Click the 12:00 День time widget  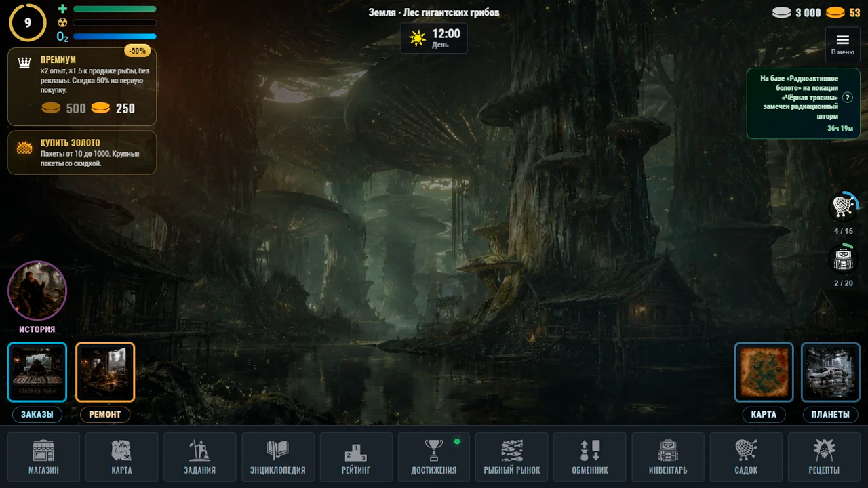pyautogui.click(x=434, y=38)
